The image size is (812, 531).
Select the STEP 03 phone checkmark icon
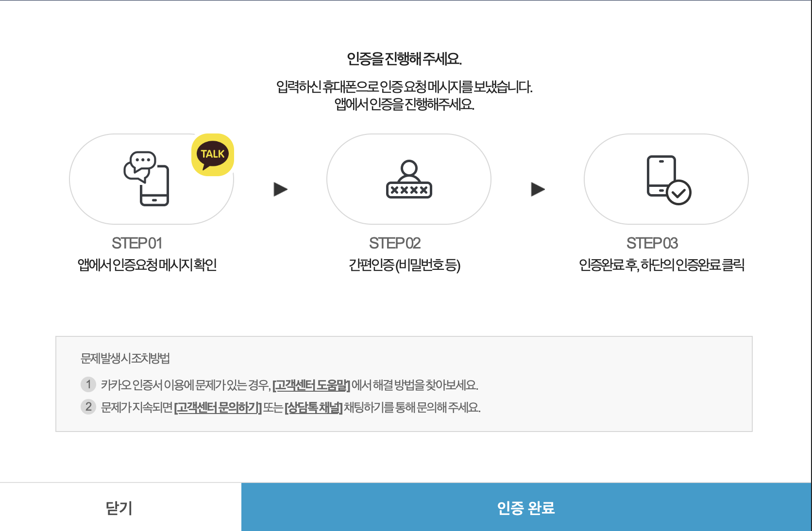[666, 179]
